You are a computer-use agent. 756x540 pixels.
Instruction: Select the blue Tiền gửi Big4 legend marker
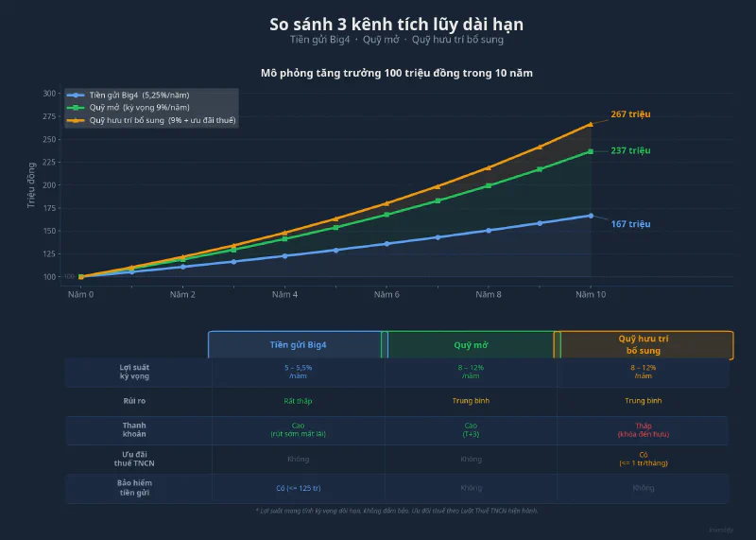coord(76,96)
